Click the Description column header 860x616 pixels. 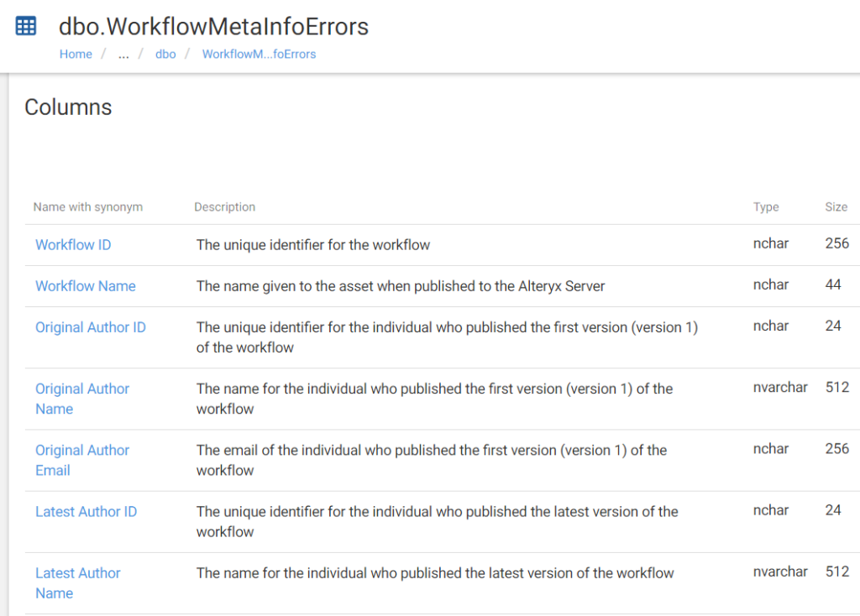pyautogui.click(x=225, y=207)
